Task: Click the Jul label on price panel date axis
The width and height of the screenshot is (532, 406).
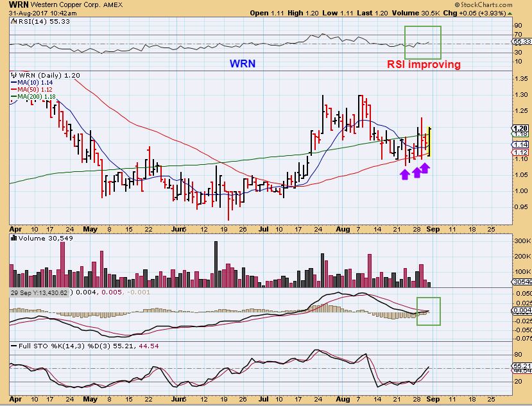Action: click(264, 229)
